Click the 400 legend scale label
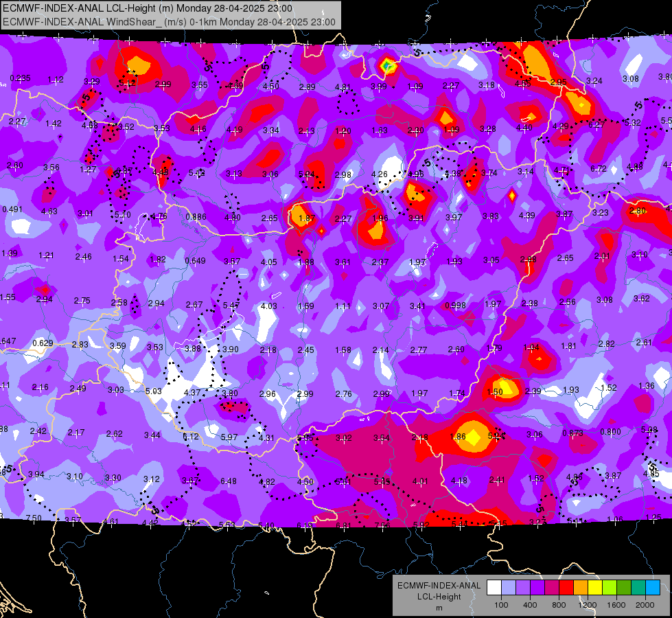The height and width of the screenshot is (618, 672). 530,605
